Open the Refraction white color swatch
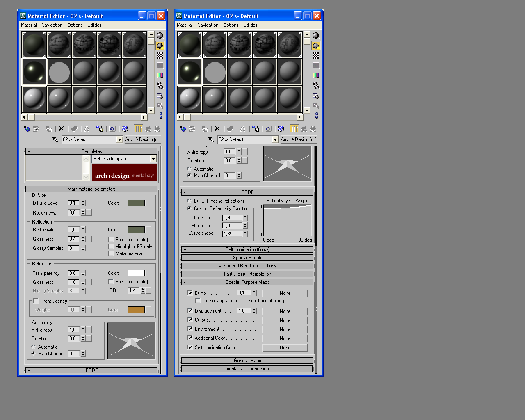 [136, 273]
